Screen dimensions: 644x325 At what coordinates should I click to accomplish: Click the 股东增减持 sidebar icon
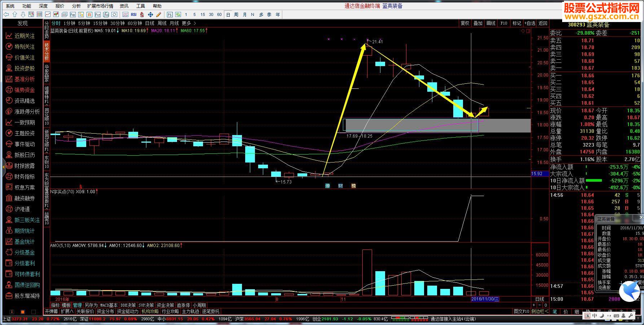pos(9,296)
